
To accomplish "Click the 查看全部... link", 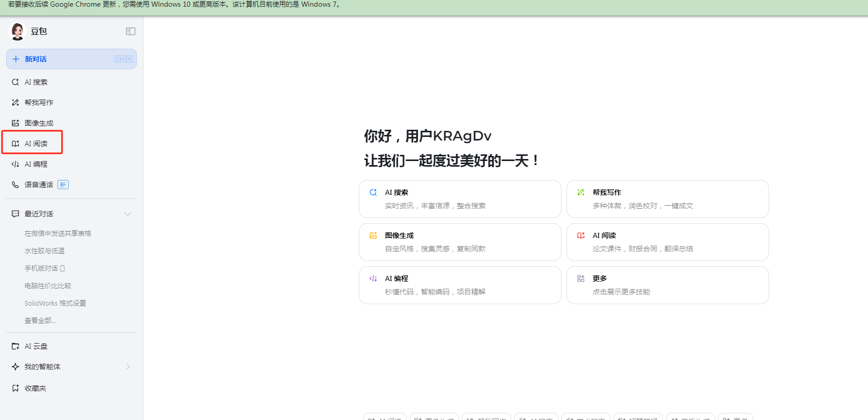I will pyautogui.click(x=40, y=321).
